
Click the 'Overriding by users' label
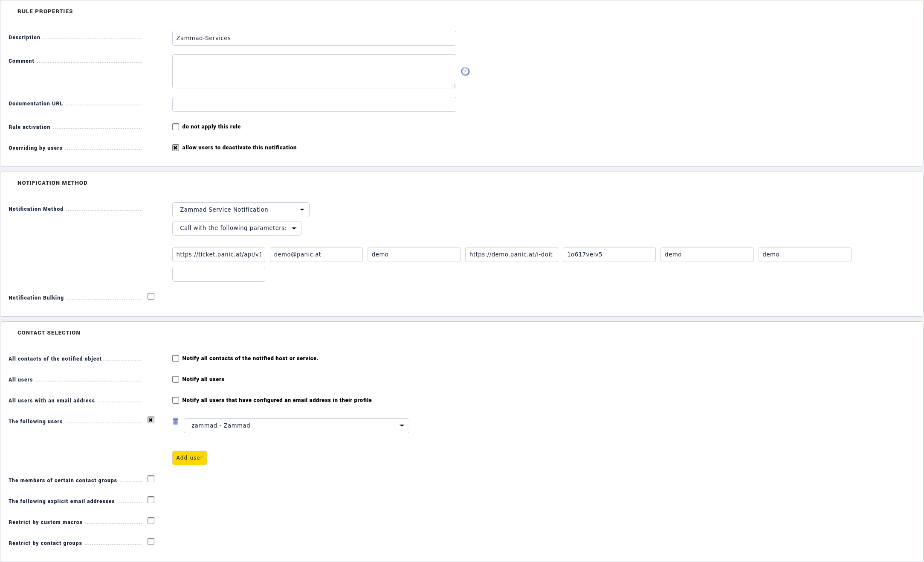coord(35,148)
